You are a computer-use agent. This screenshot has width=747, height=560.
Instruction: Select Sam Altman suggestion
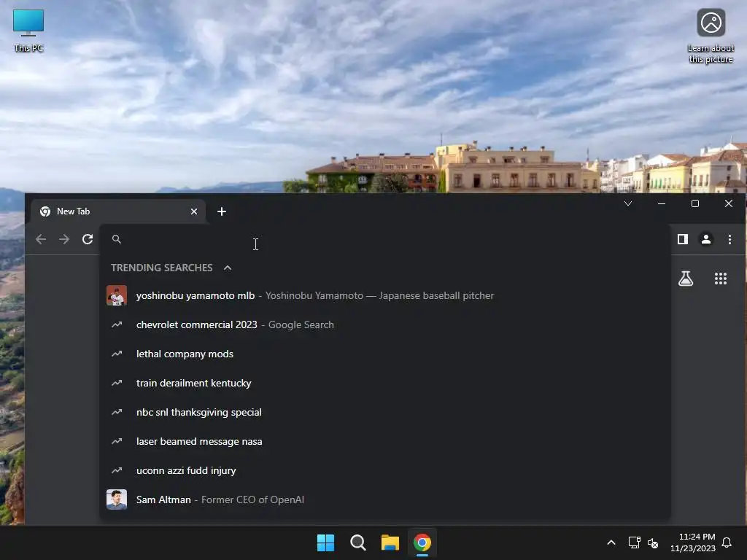click(x=385, y=499)
